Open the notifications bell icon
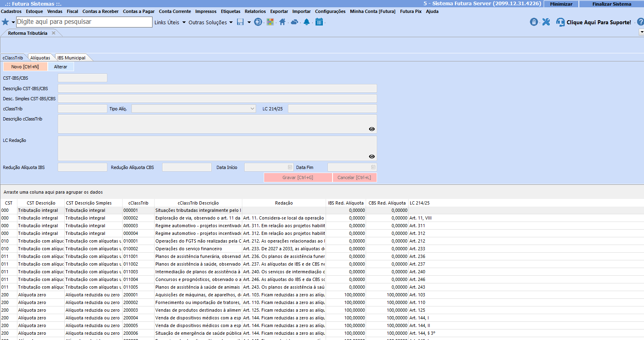The width and height of the screenshot is (644, 340). coord(307,22)
